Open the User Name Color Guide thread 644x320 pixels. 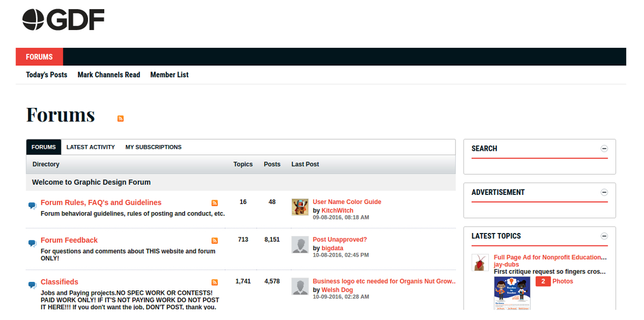click(x=347, y=201)
